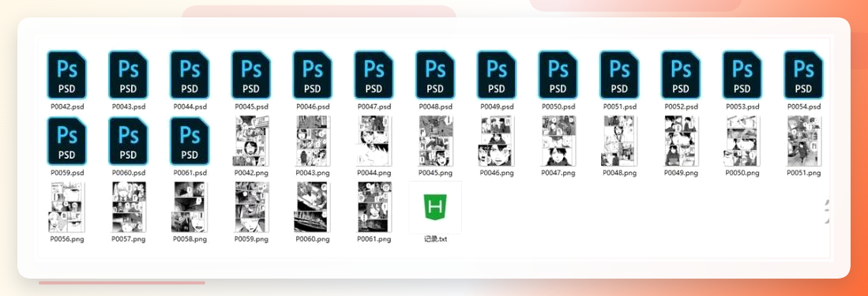The image size is (868, 296).
Task: Select the P0045.psd PSD icon
Action: point(251,75)
